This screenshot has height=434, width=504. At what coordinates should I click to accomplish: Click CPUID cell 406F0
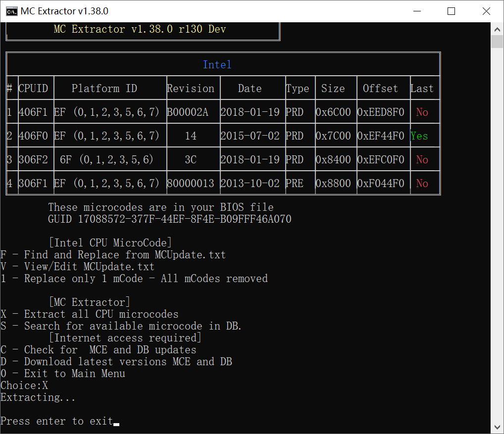tap(33, 136)
